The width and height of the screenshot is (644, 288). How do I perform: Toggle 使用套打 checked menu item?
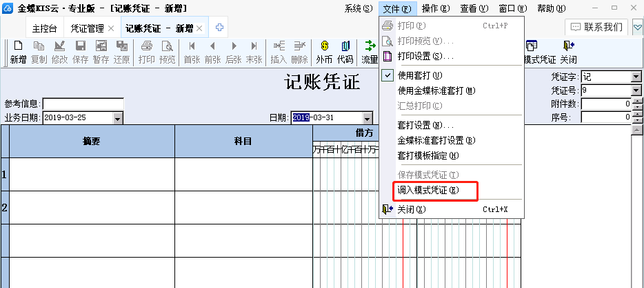451,76
